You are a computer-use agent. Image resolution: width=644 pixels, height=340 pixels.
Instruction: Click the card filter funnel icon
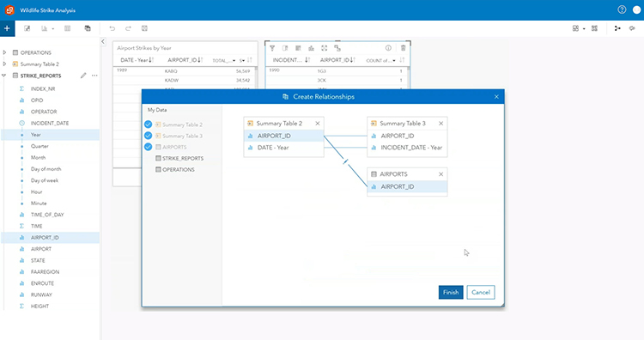click(272, 48)
